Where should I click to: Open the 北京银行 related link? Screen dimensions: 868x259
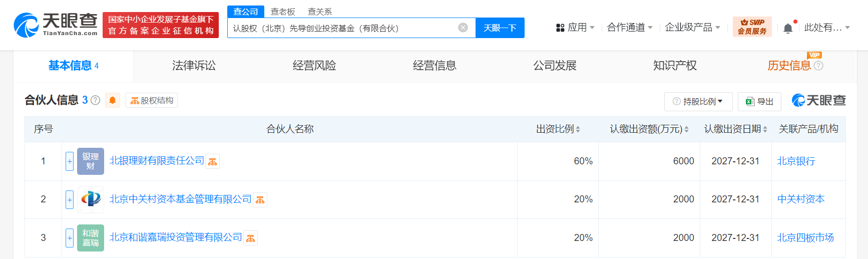coord(796,161)
